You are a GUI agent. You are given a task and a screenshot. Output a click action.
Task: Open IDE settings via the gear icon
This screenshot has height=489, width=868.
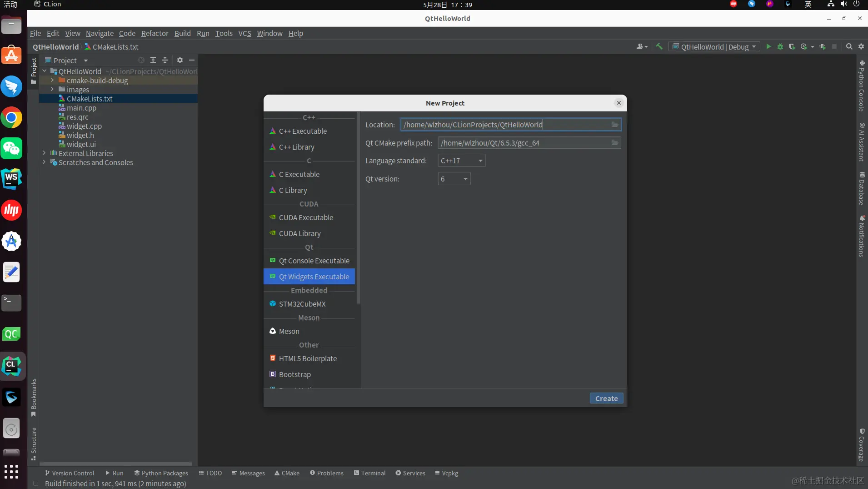861,46
